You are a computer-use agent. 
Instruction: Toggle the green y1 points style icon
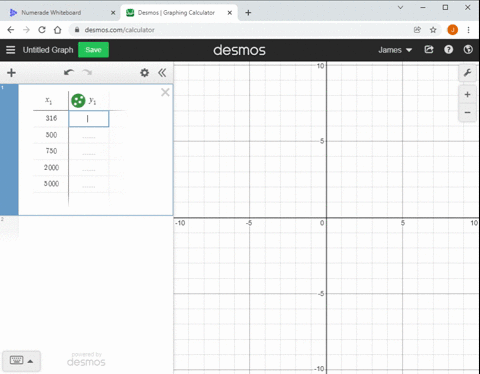point(78,101)
